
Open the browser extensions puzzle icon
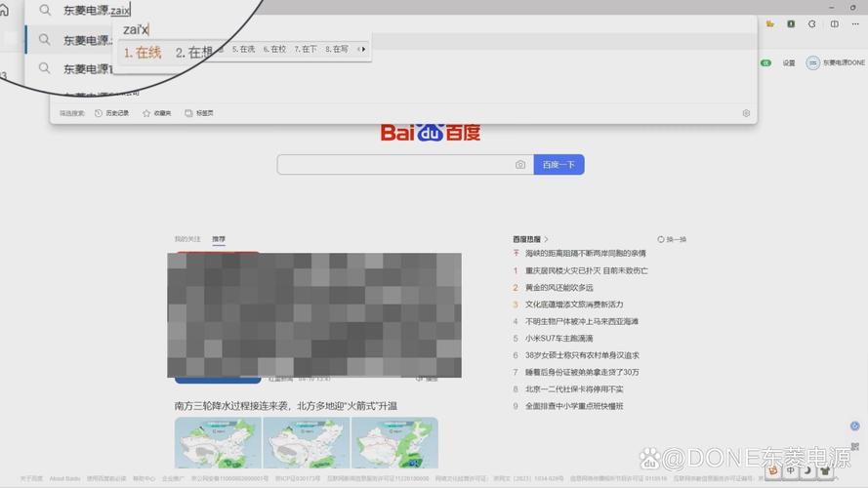(x=812, y=23)
